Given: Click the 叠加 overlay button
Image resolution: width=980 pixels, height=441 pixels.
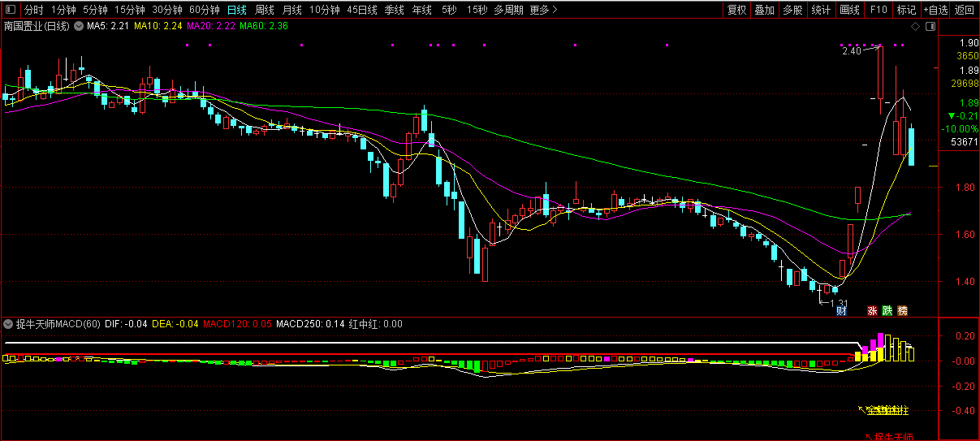Looking at the screenshot, I should [x=764, y=10].
